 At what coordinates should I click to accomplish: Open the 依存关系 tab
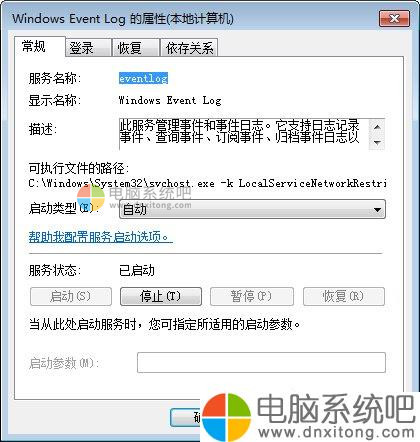pyautogui.click(x=189, y=48)
